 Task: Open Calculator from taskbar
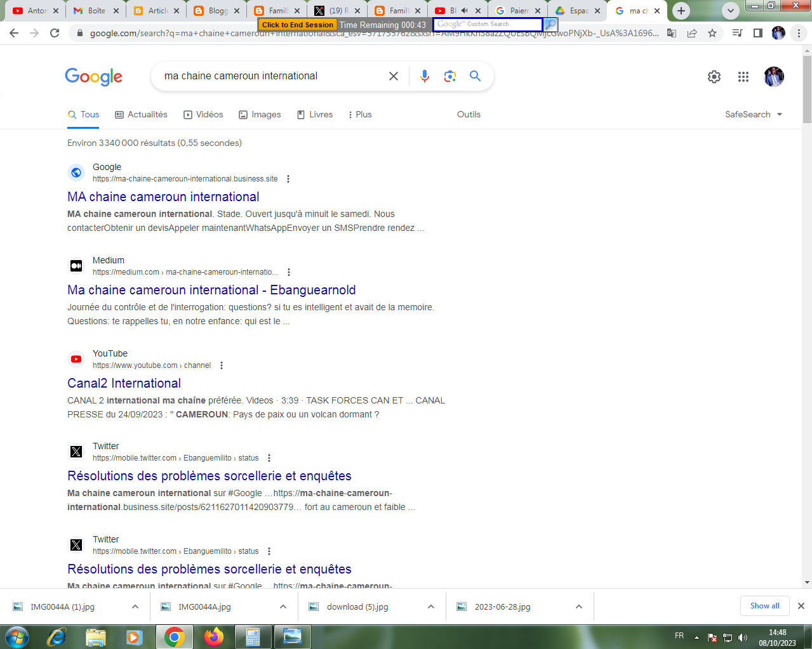[253, 636]
